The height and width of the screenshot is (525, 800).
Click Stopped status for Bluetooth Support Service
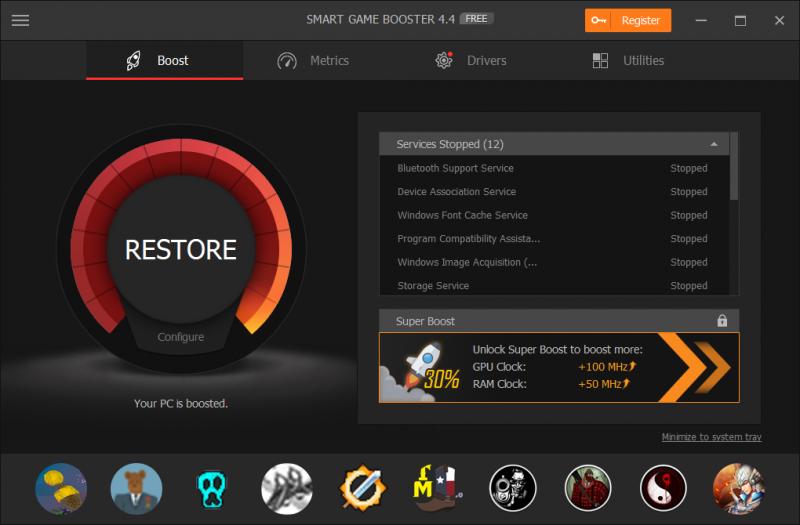coord(688,168)
